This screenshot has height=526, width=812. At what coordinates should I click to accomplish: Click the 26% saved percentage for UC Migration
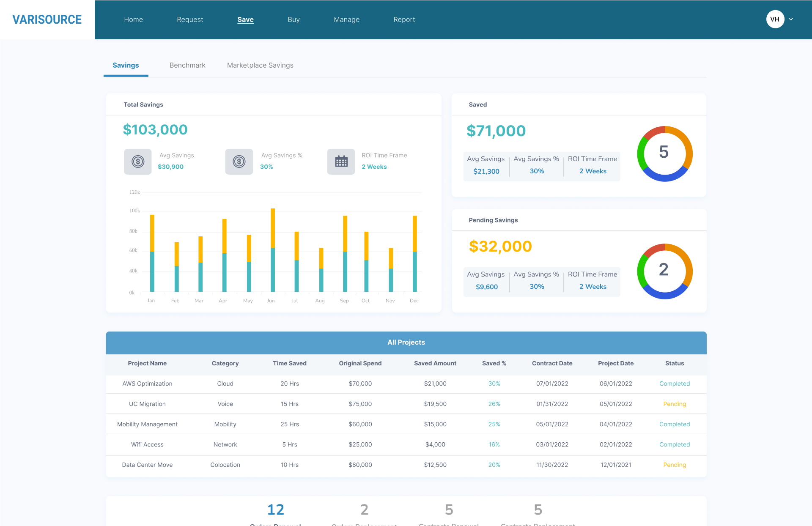(x=494, y=404)
